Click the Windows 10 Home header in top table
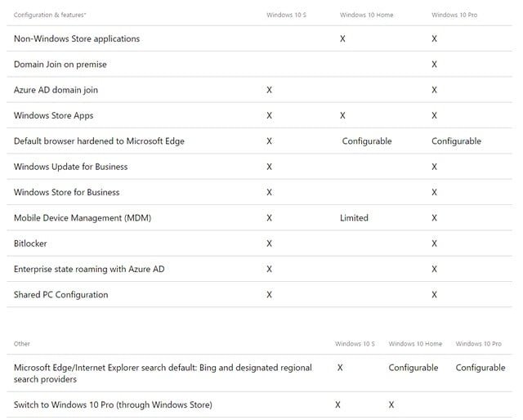Screen dimensions: 523x420 (366, 15)
